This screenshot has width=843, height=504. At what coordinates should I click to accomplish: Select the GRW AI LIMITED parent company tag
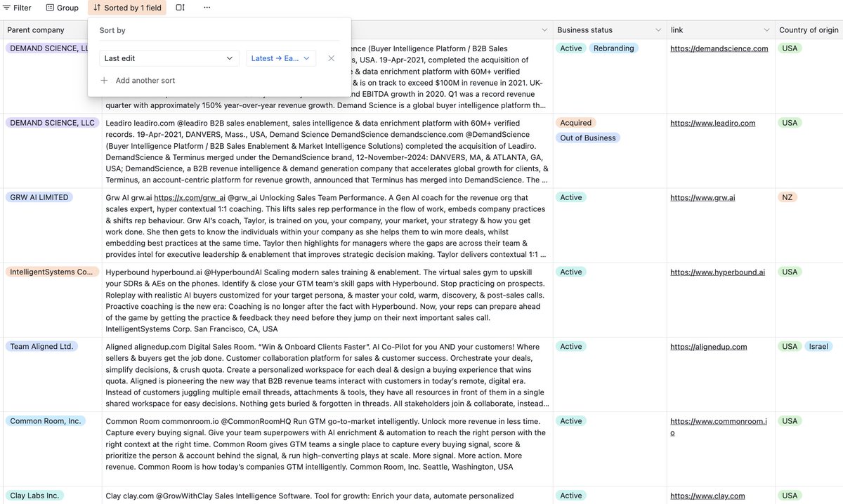point(39,197)
